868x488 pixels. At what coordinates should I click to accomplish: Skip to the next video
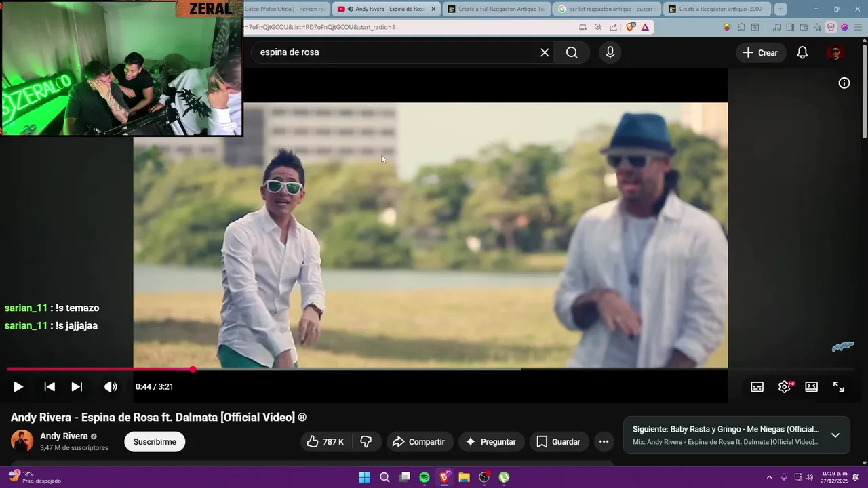click(x=77, y=387)
